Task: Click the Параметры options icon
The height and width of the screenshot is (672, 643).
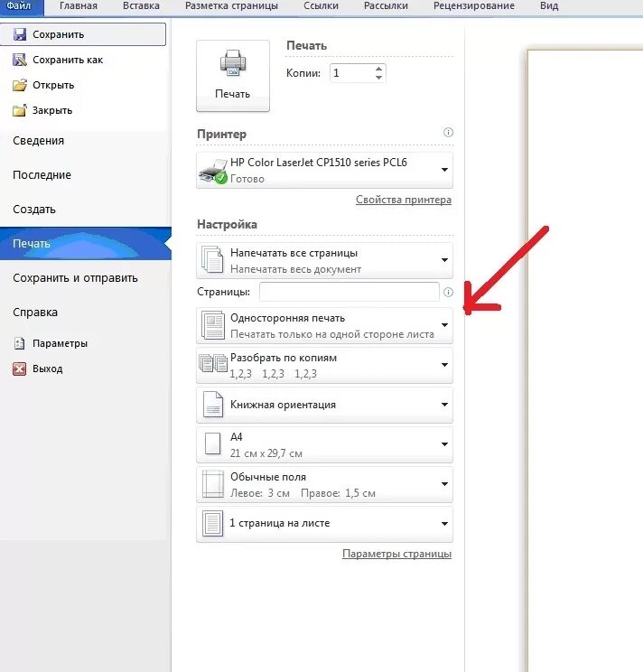Action: tap(19, 343)
